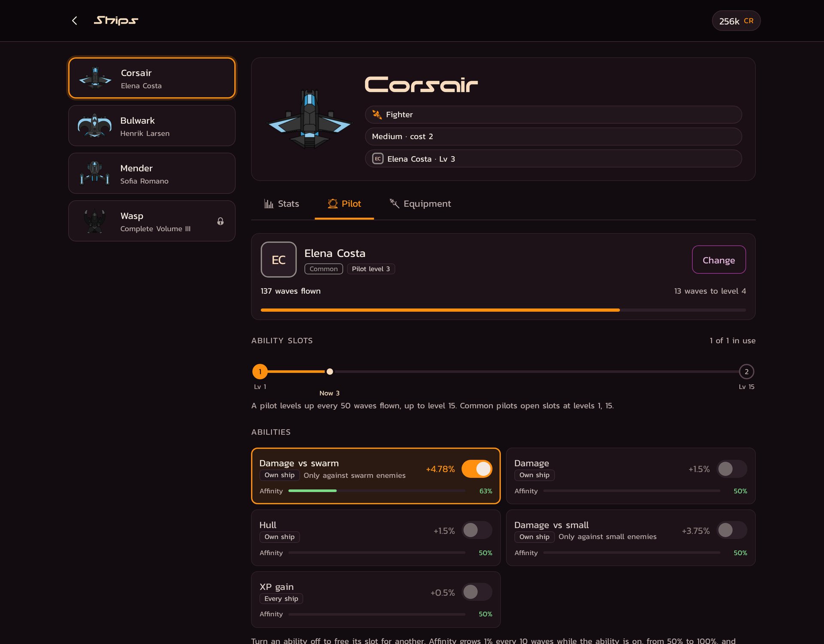Click the Every ship tag

point(281,598)
